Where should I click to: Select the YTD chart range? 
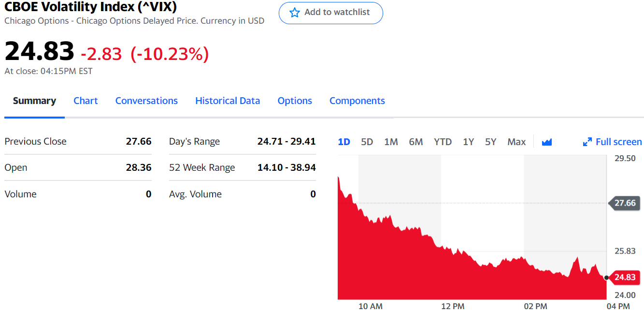(x=443, y=142)
